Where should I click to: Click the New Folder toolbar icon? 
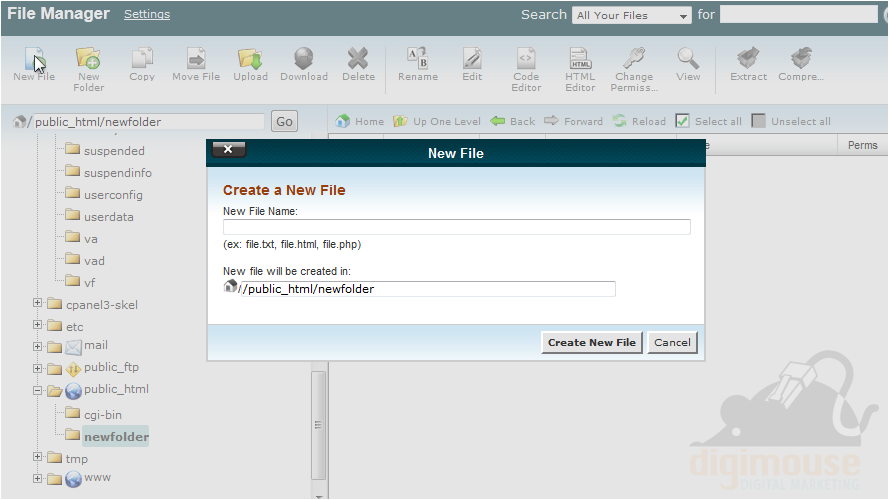tap(88, 58)
